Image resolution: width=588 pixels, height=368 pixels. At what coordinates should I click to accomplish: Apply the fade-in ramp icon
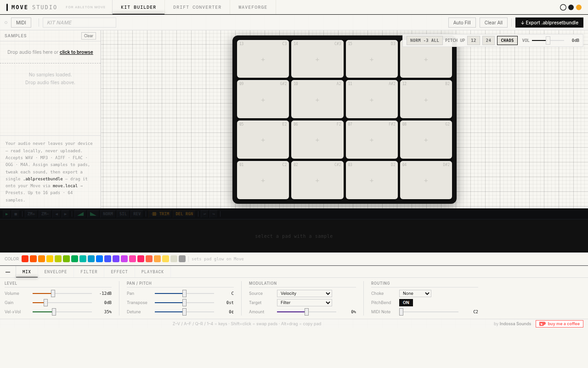(x=80, y=214)
